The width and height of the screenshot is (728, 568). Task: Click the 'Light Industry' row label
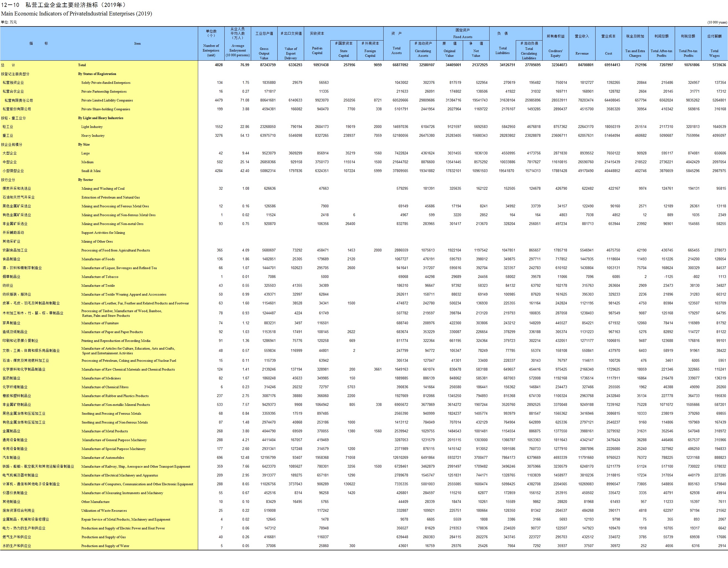(x=92, y=127)
